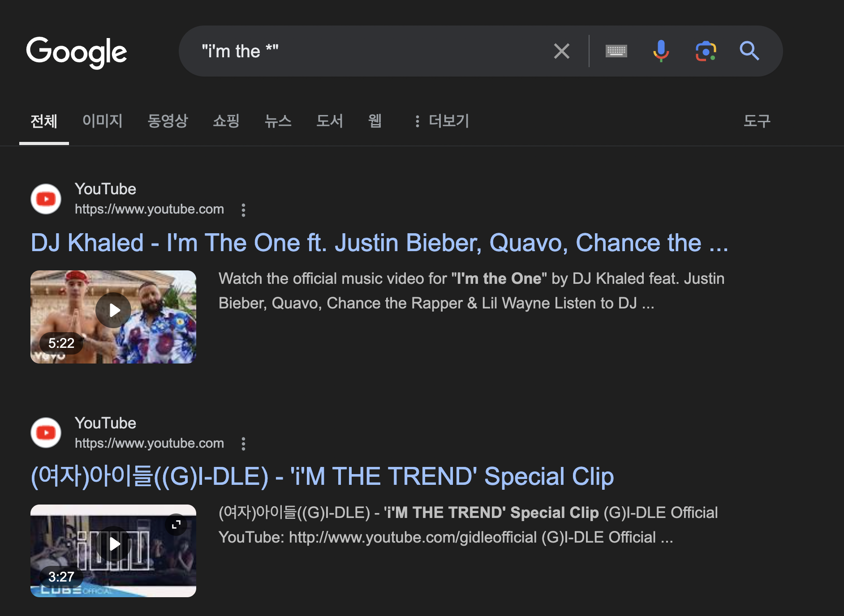
Task: Submit search with the magnifier icon
Action: point(749,51)
